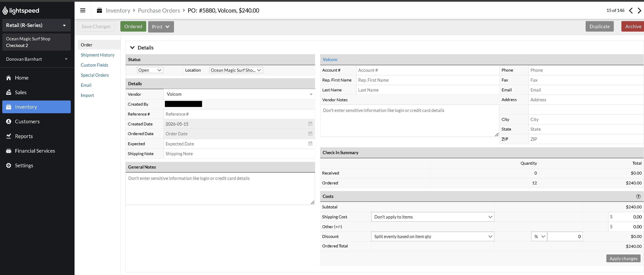644x275 pixels.
Task: Click the Save Changes button
Action: 96,26
